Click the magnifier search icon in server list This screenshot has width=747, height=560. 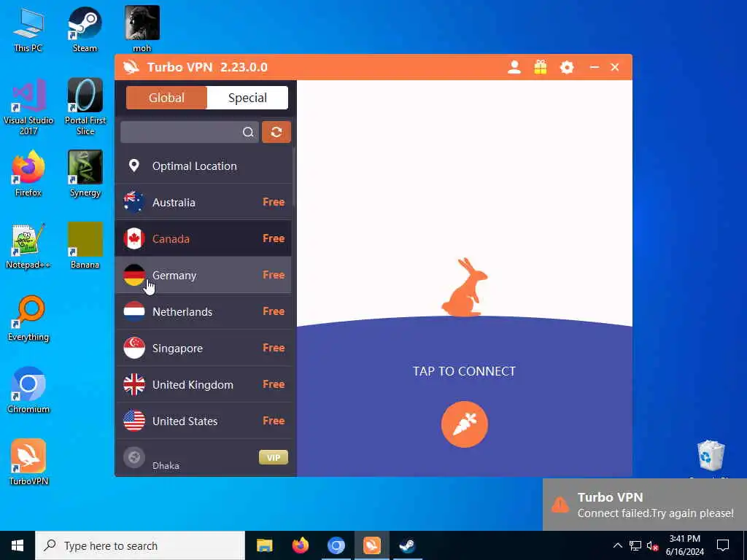point(248,132)
